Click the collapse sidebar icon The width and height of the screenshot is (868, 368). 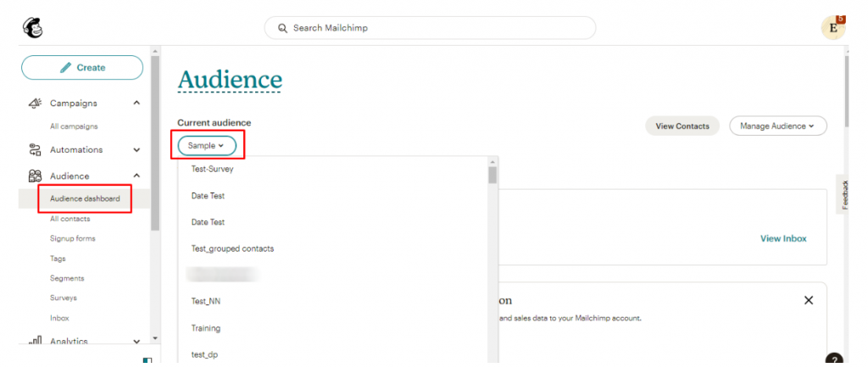(147, 361)
